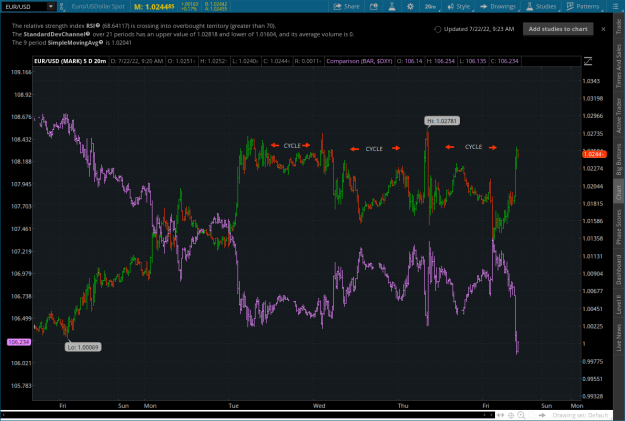The width and height of the screenshot is (625, 421).
Task: Switch to Times And Sales sidebar tab
Action: point(619,65)
